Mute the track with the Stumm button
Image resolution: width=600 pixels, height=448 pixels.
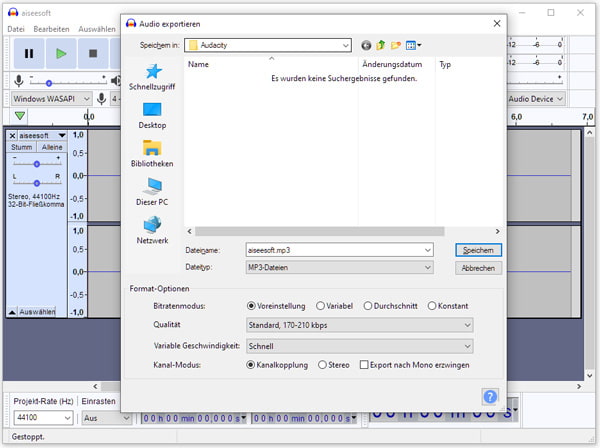coord(21,147)
